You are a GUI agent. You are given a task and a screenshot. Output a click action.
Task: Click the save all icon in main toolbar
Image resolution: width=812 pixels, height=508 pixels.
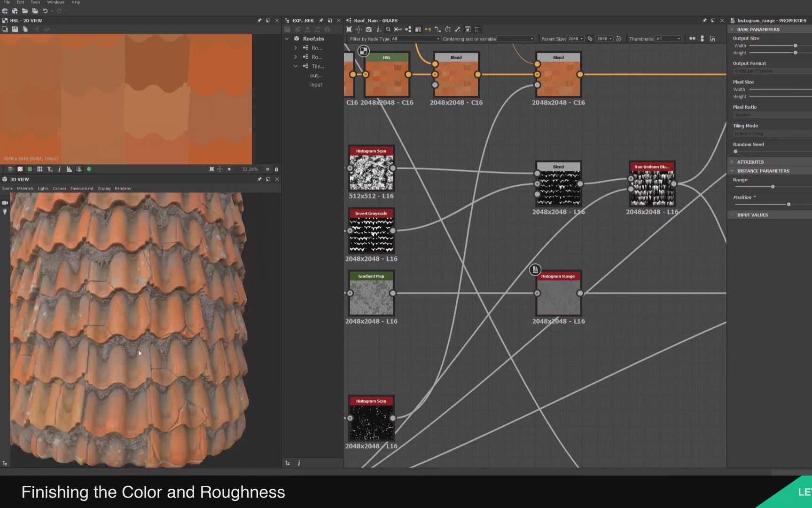(35, 11)
